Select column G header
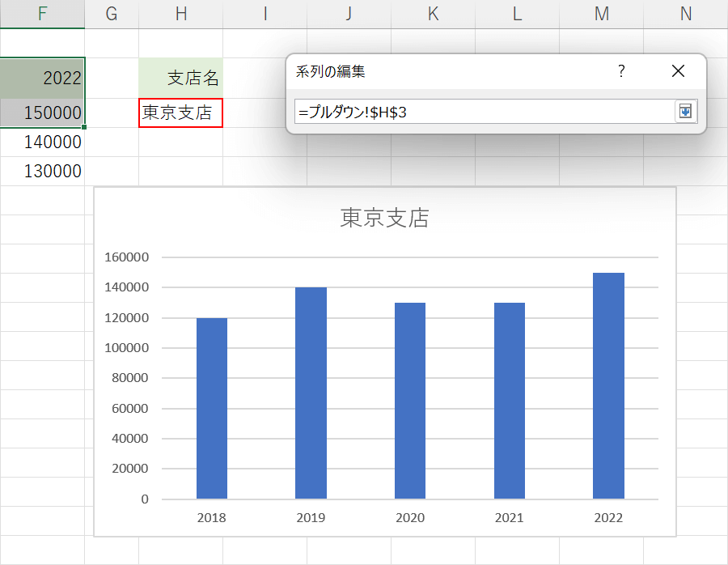Viewport: 728px width, 565px height. 112,14
